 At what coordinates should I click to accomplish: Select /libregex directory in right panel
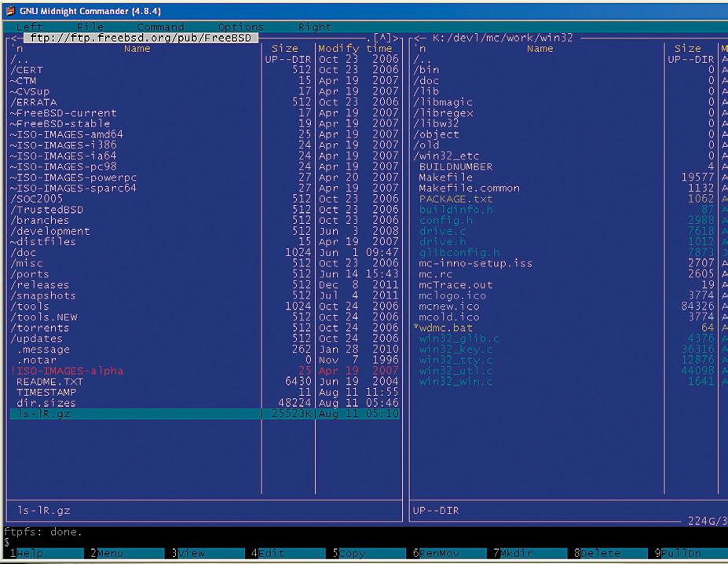coord(443,113)
